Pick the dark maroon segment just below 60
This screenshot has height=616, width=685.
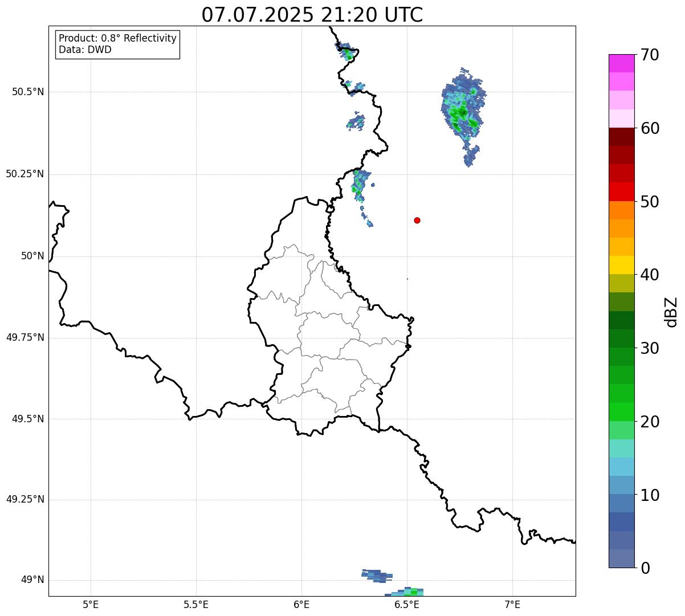[621, 137]
